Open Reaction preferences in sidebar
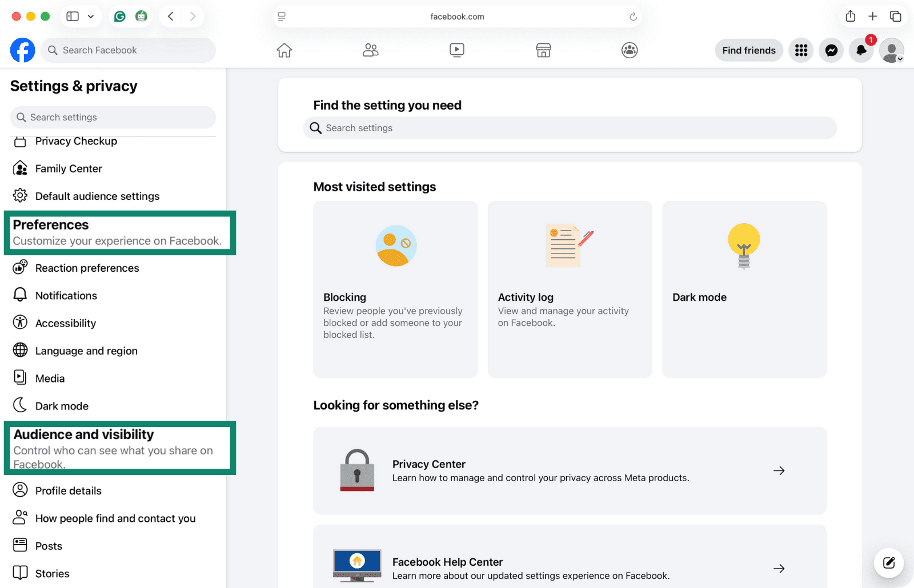This screenshot has height=588, width=914. (87, 268)
